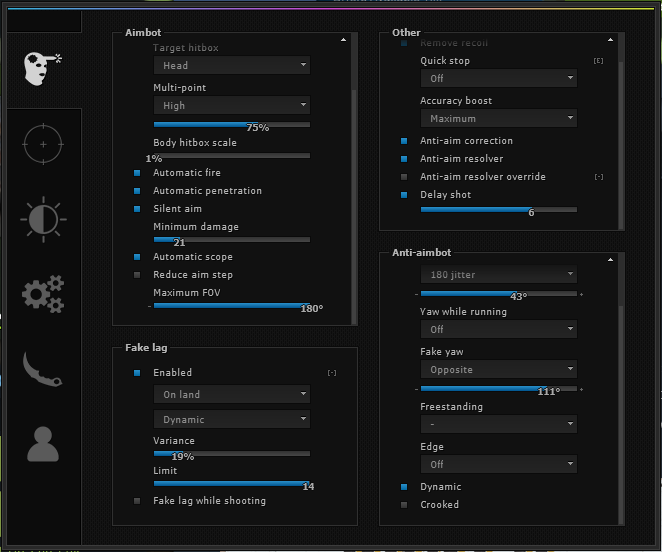
Task: Open the player silhouette sidebar icon
Action: 42,443
